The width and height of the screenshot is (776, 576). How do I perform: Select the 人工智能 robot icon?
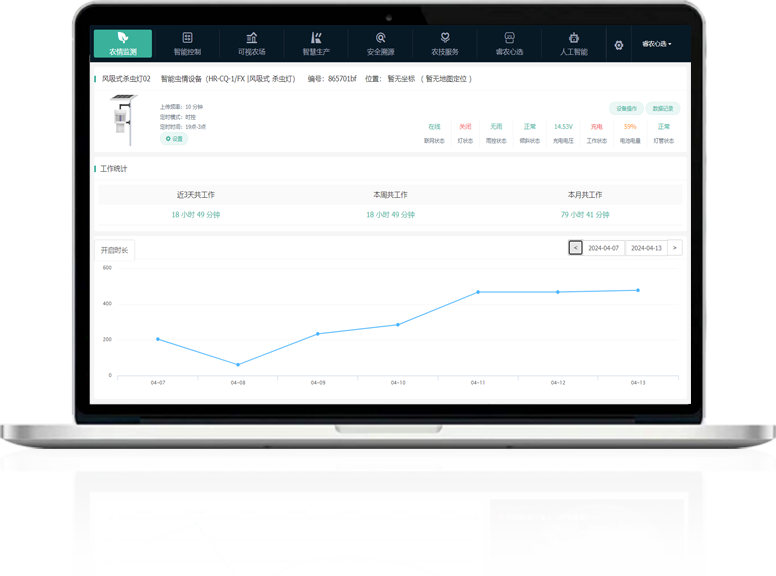574,38
